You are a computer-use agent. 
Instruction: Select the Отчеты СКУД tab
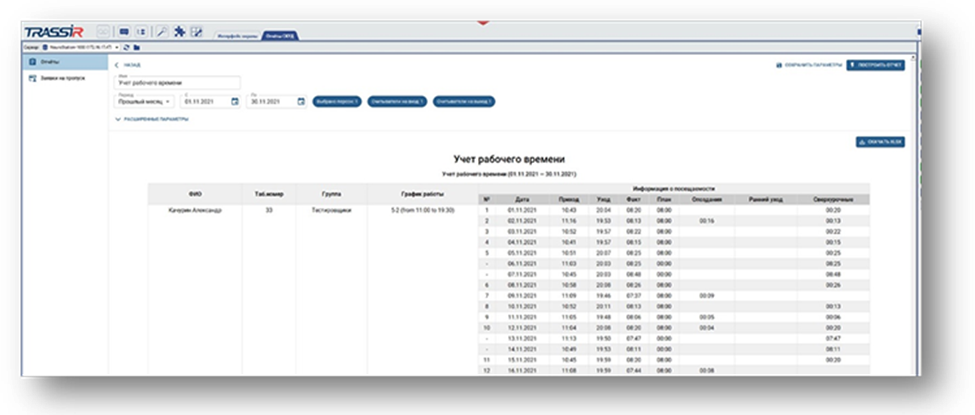[281, 36]
